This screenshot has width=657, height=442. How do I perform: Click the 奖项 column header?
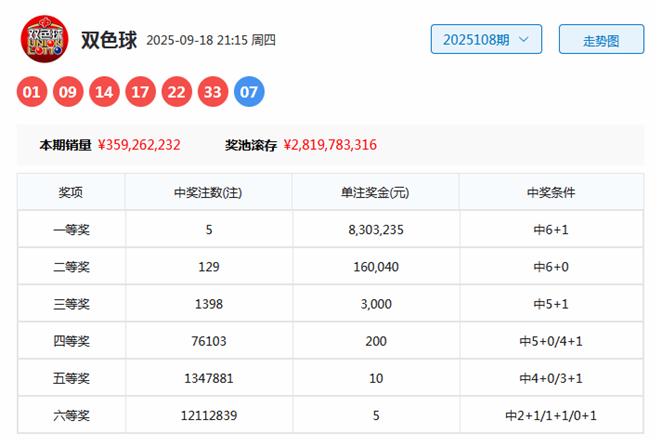click(71, 192)
